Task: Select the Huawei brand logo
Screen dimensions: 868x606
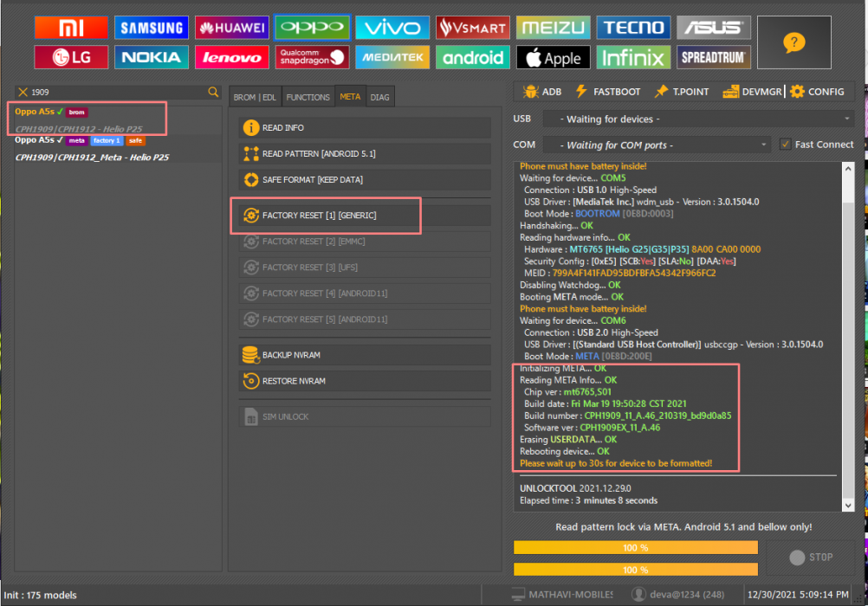Action: (x=232, y=27)
